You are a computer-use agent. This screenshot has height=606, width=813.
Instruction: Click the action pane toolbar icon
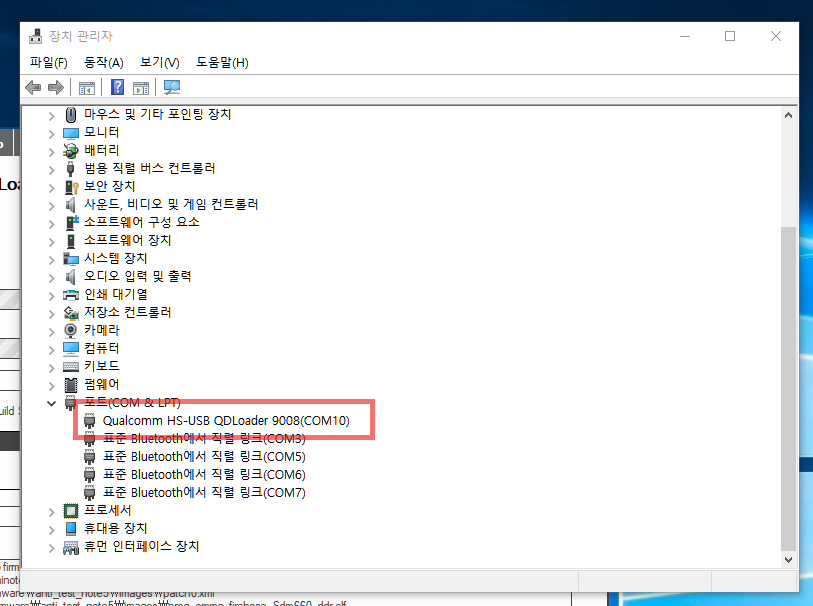(x=141, y=88)
